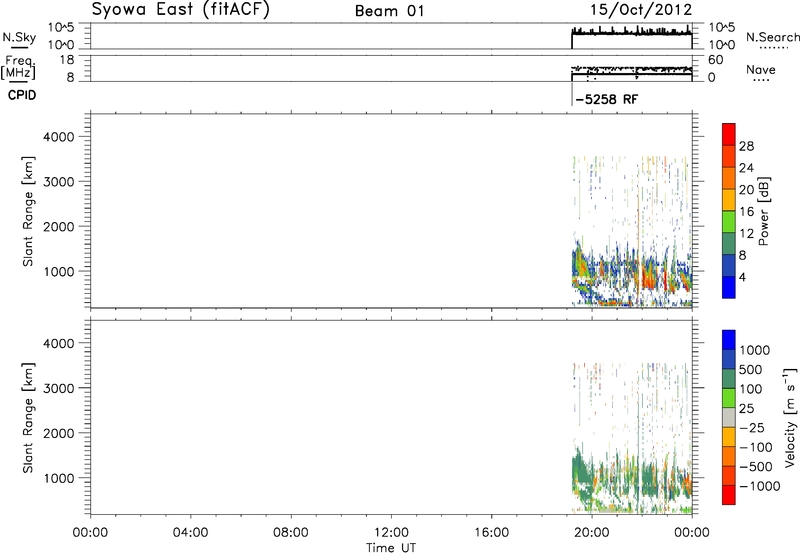The width and height of the screenshot is (800, 554).
Task: Click the '-100' tick on Velocity colorbar
Action: (x=756, y=447)
